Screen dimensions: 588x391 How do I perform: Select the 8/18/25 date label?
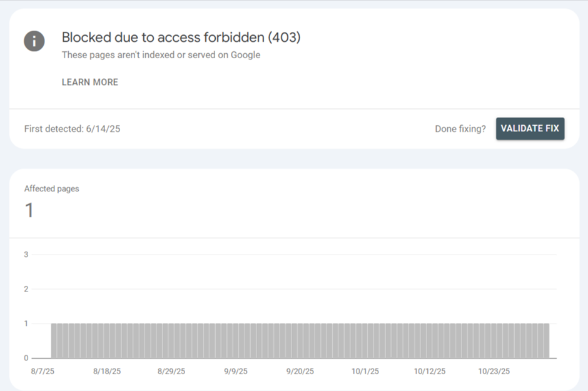[x=107, y=371]
